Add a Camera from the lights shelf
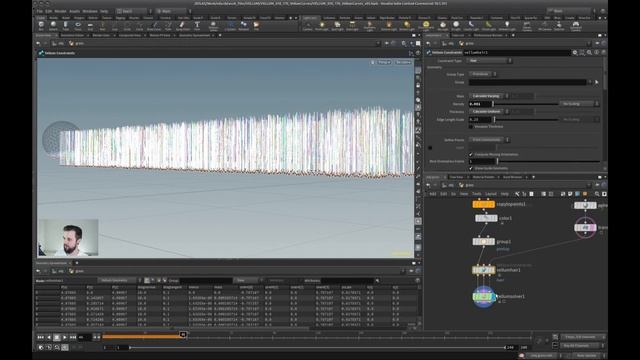Screen dimensions: 640x360 tap(307, 26)
